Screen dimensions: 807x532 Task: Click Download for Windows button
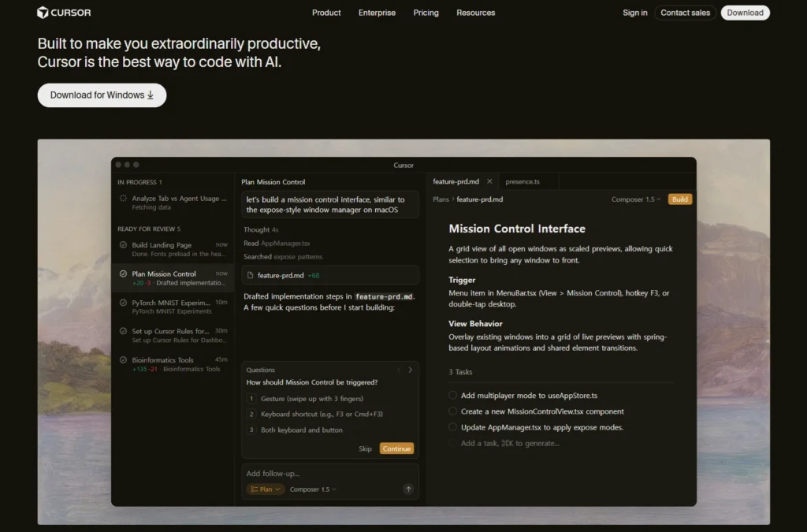[102, 95]
